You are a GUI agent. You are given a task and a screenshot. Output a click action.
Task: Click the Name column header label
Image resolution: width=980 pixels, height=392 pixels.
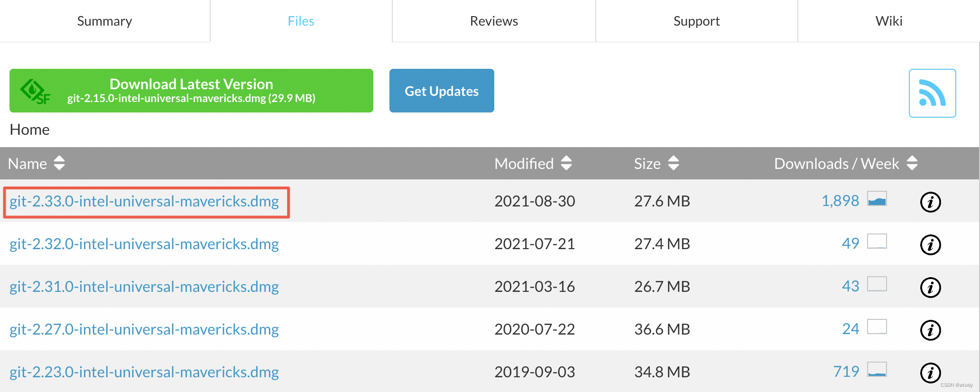pyautogui.click(x=28, y=163)
